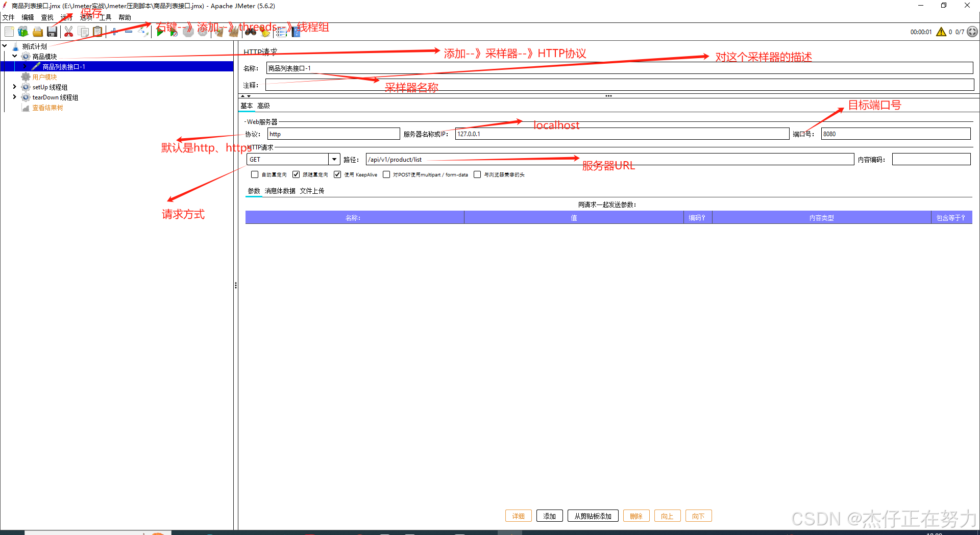Save the test plan with floppy icon
Image resolution: width=980 pixels, height=535 pixels.
tap(52, 32)
